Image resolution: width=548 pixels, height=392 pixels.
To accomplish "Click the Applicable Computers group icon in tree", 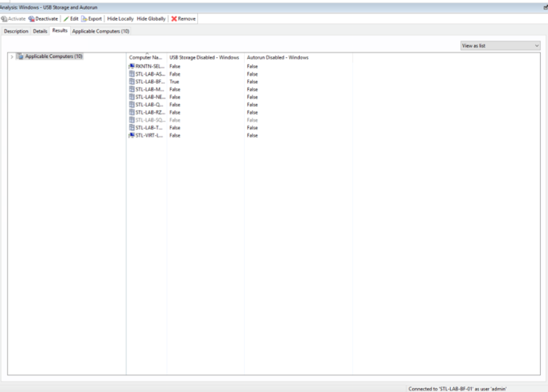I will tap(20, 56).
